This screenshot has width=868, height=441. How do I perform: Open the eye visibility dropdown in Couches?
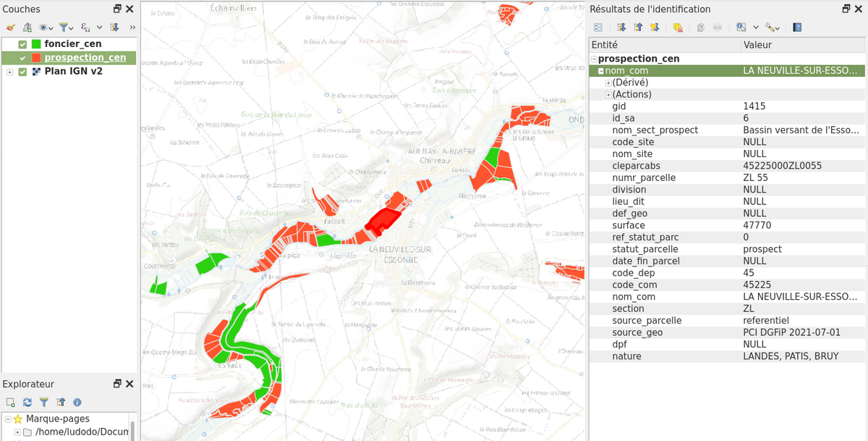click(x=46, y=28)
